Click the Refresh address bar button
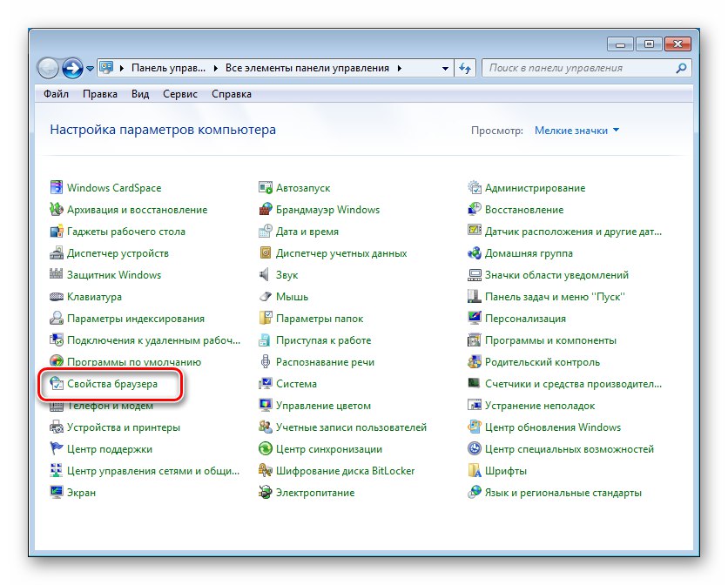The image size is (728, 585). (465, 68)
